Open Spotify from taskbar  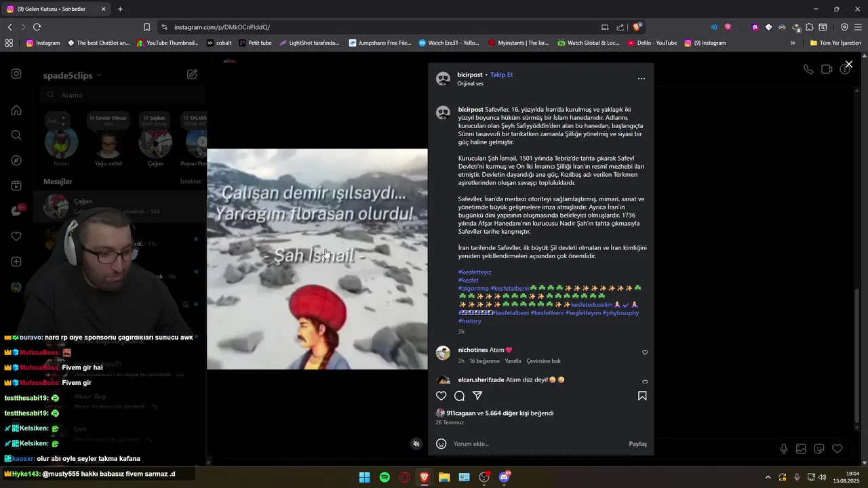tap(384, 477)
